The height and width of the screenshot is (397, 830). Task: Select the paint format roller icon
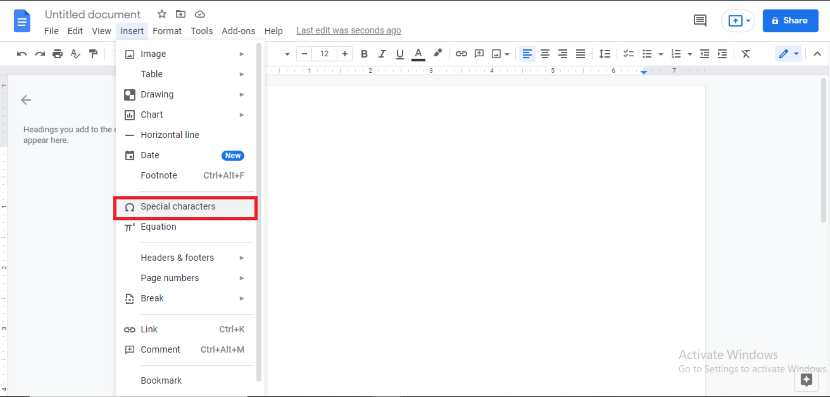click(93, 53)
